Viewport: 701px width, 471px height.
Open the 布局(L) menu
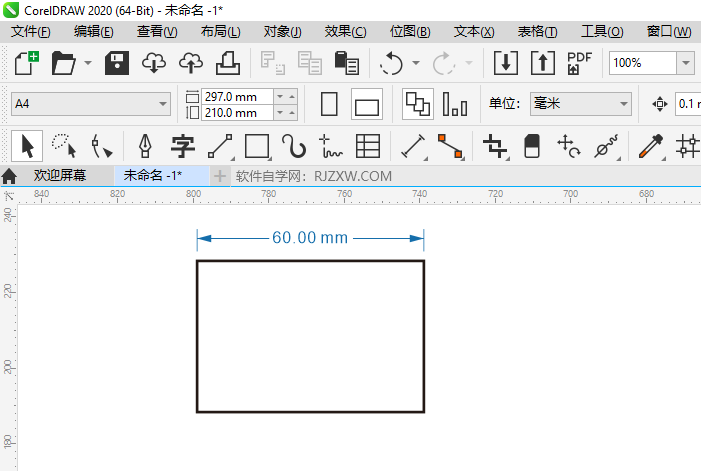(220, 32)
